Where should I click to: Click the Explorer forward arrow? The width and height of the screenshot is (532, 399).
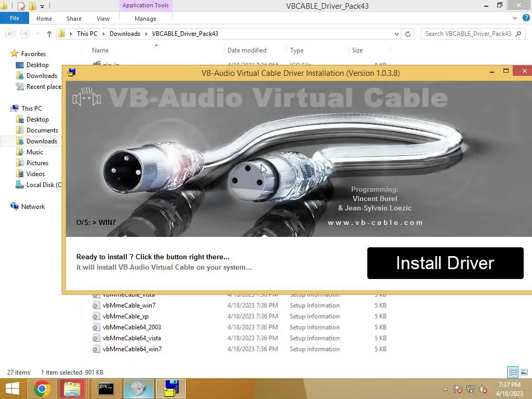coord(25,34)
